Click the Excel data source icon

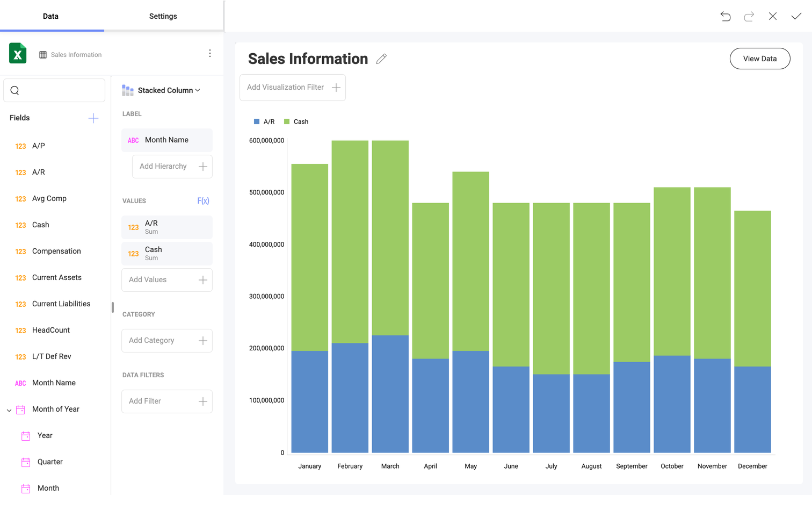click(18, 53)
